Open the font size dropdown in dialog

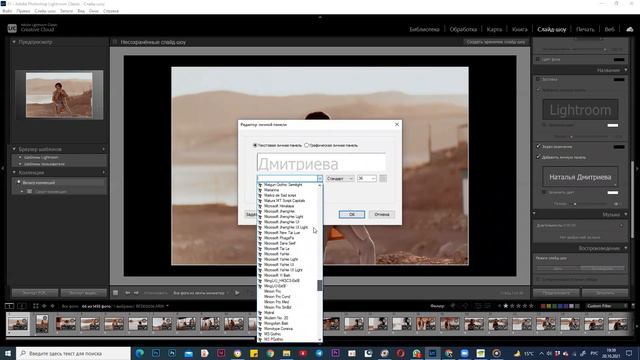[367, 178]
